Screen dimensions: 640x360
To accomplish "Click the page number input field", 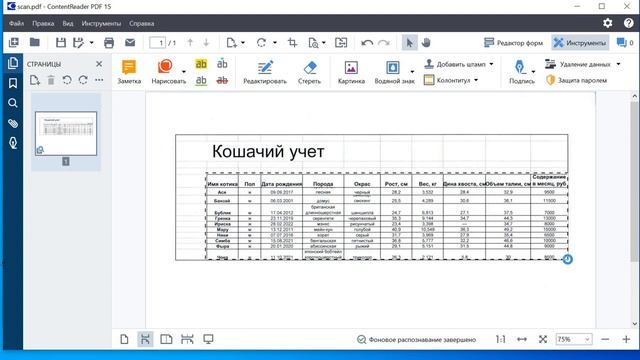I will click(x=158, y=42).
